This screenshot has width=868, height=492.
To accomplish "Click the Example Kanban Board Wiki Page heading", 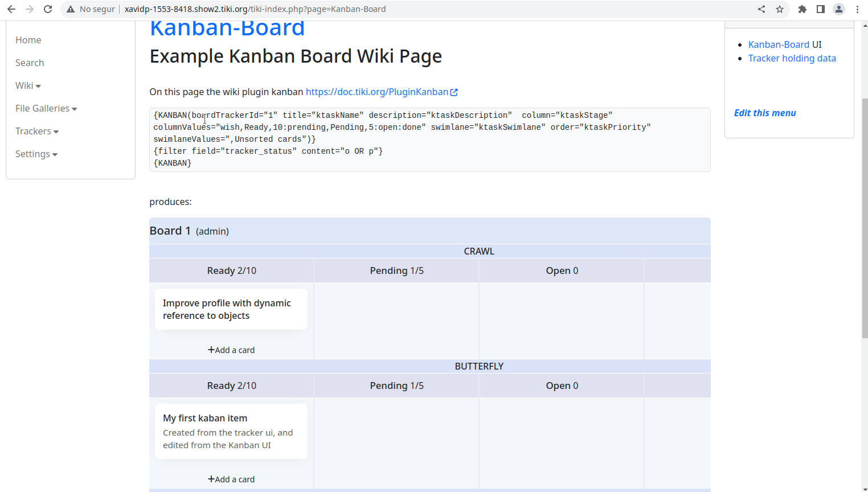I will tap(296, 56).
